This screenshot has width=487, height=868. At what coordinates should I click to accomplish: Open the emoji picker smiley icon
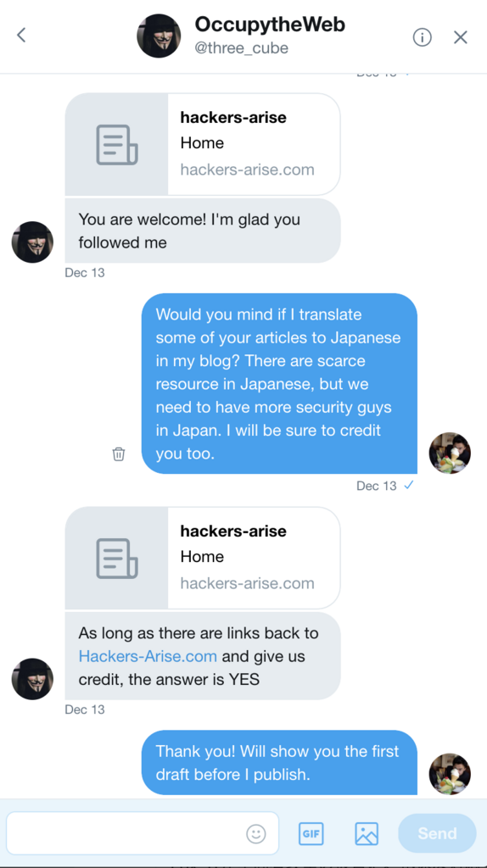pyautogui.click(x=256, y=833)
